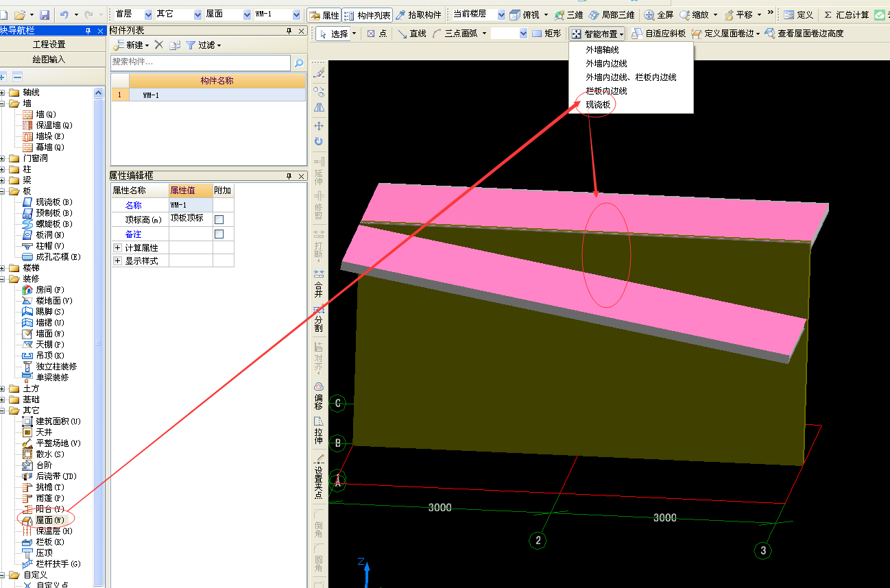The image size is (890, 588).
Task: Edit the 顶板顶标 elevation value cell
Action: [191, 219]
